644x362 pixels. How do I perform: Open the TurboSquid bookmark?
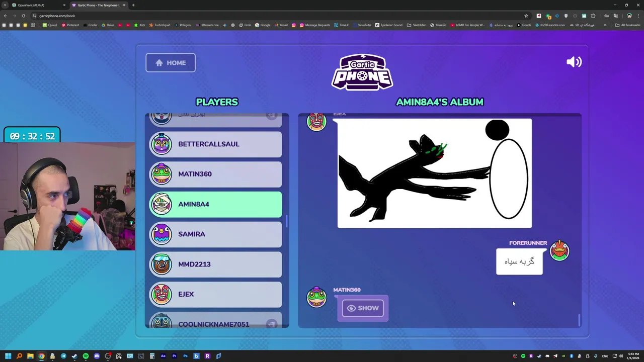159,25
